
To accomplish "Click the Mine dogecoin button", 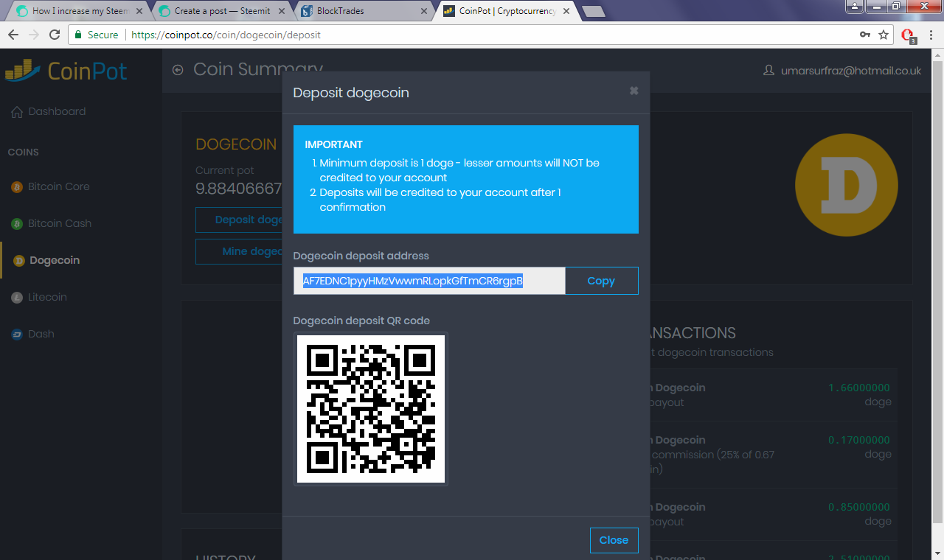I will click(239, 251).
